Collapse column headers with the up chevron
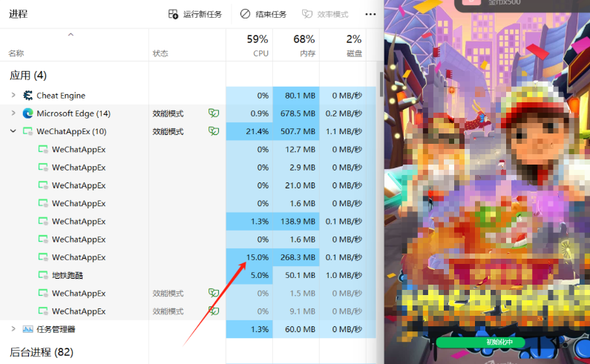 71,35
